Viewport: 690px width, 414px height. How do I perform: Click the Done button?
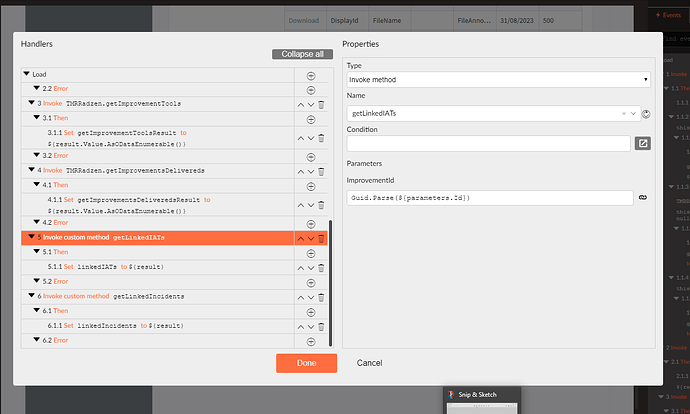point(306,363)
